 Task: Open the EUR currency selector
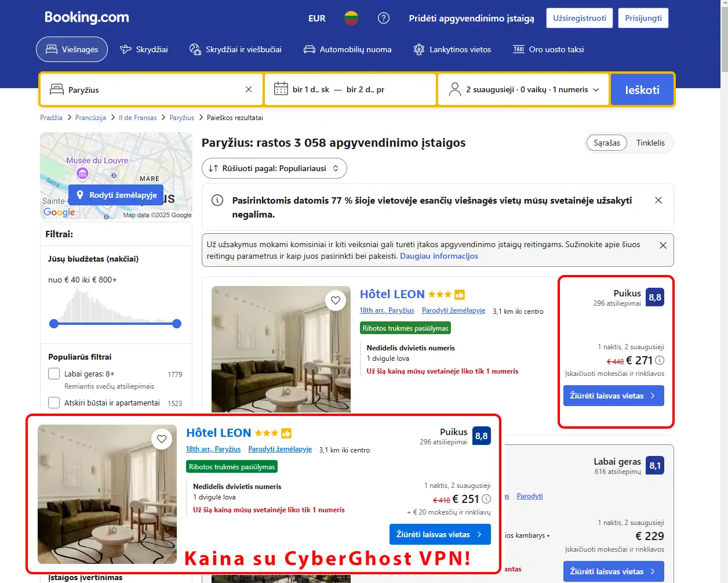pyautogui.click(x=316, y=18)
